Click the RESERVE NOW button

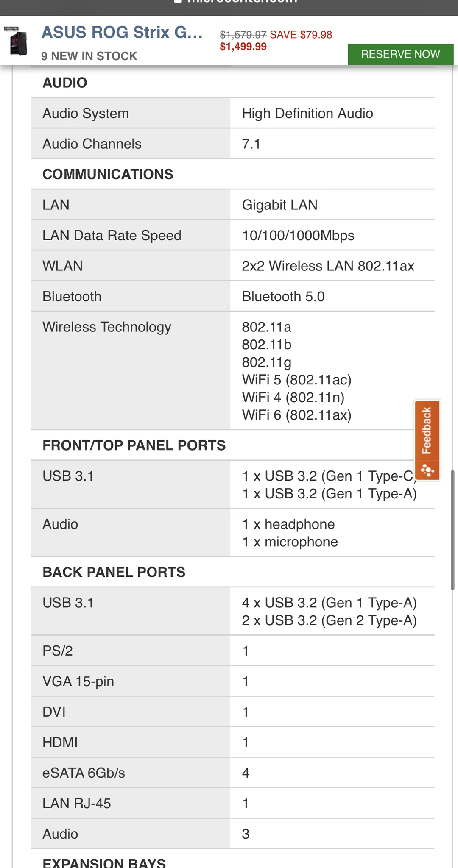point(400,54)
